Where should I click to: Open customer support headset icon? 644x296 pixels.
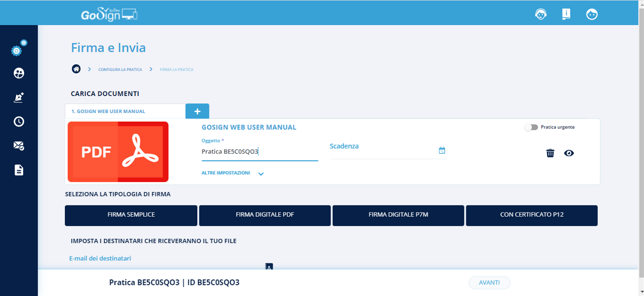pos(540,14)
